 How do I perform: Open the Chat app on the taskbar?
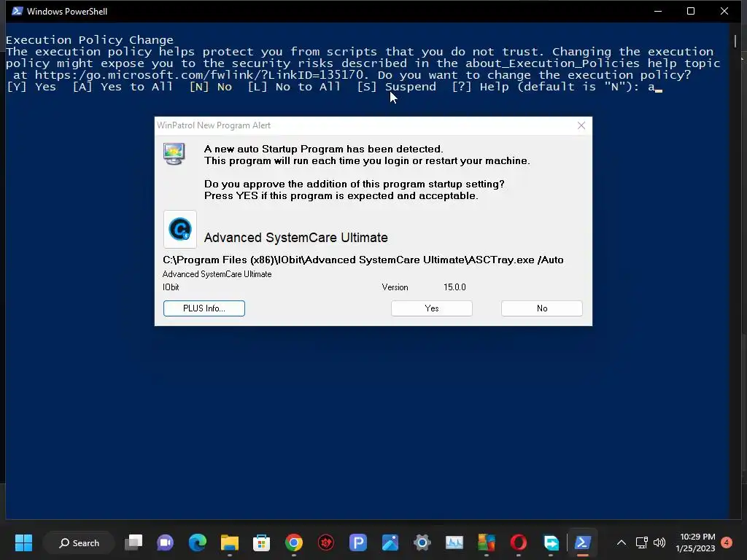166,542
